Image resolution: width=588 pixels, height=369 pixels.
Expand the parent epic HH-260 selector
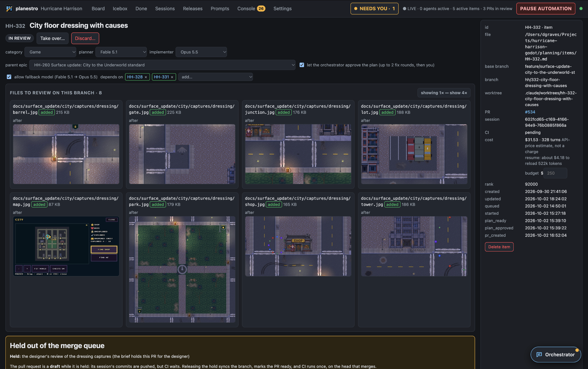pos(162,65)
